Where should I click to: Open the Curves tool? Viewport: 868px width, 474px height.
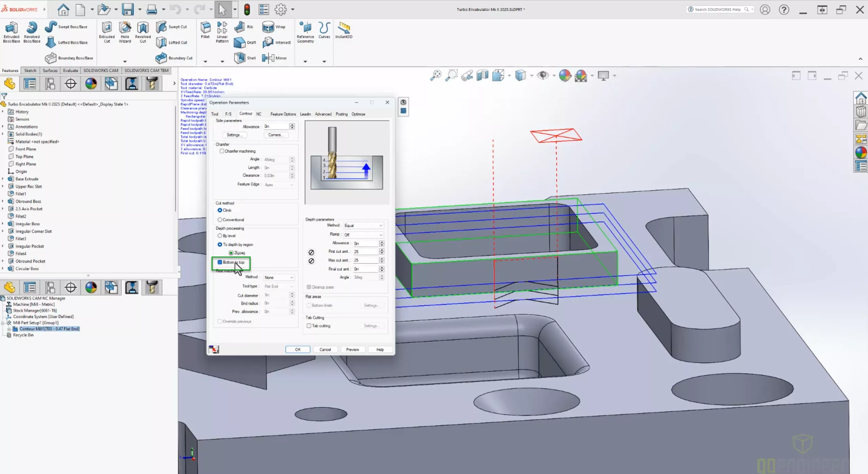pyautogui.click(x=324, y=31)
